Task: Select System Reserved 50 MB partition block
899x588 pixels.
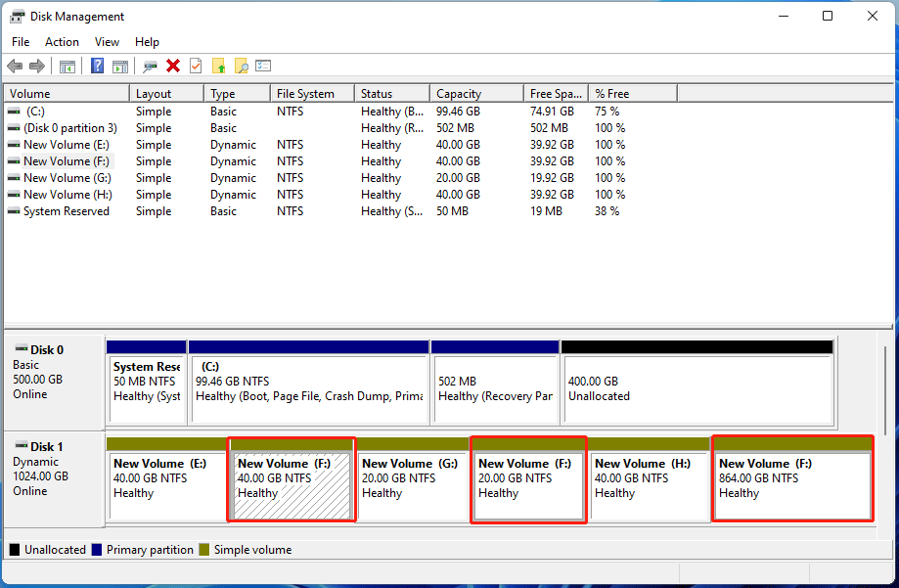Action: pyautogui.click(x=147, y=383)
